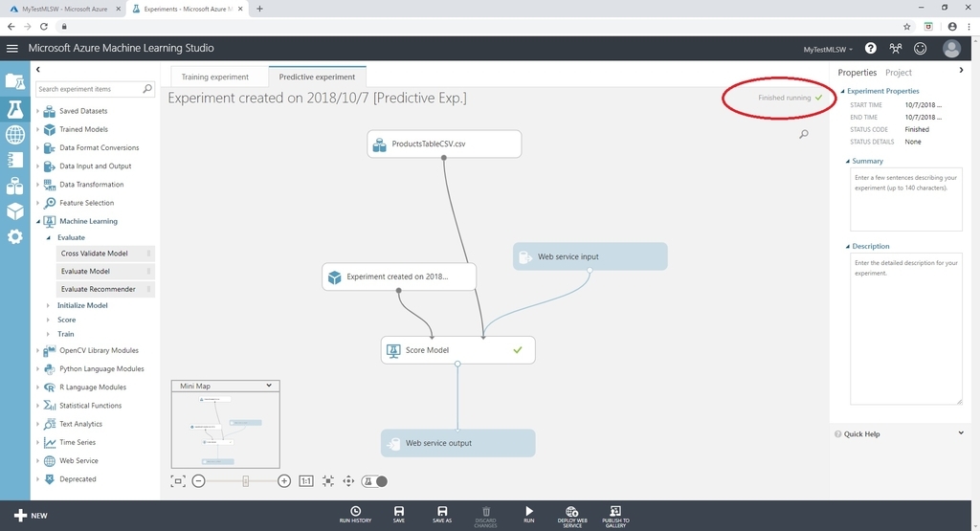
Task: Switch to Project tab in right pane
Action: click(x=898, y=73)
